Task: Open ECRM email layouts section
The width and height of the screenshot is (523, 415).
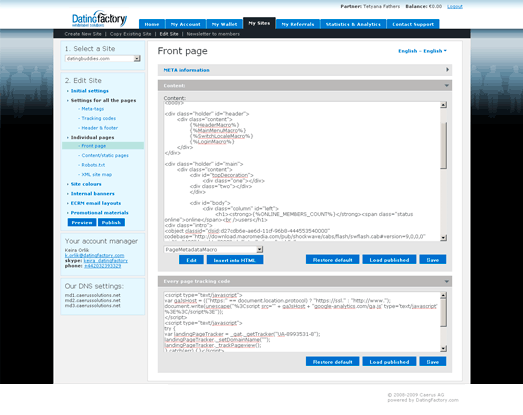Action: coord(96,203)
